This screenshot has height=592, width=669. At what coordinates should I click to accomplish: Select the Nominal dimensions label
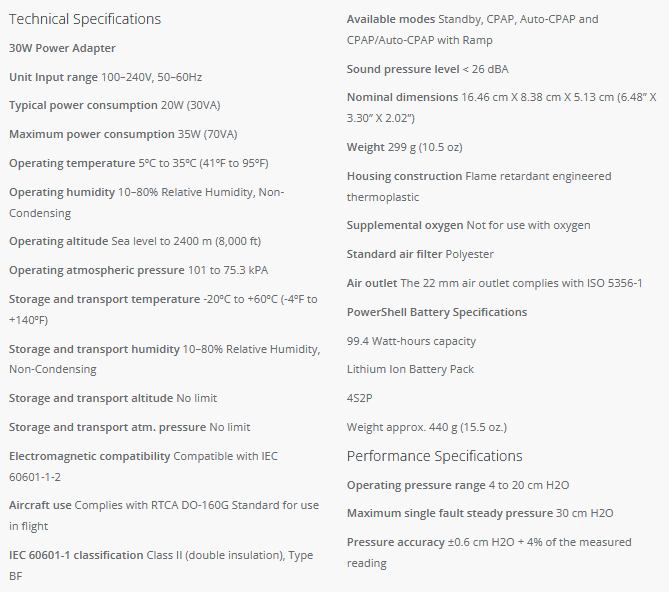click(x=402, y=97)
